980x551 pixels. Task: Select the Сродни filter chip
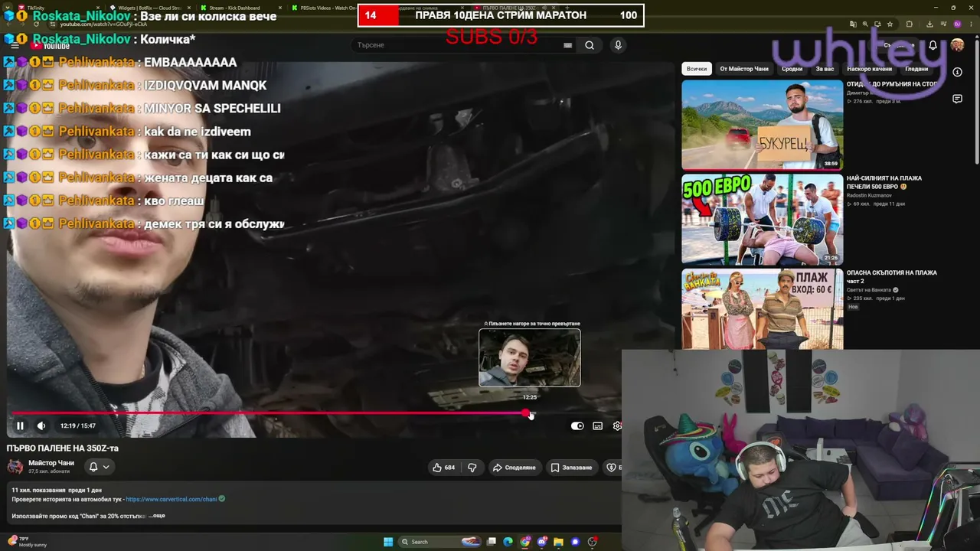click(792, 69)
